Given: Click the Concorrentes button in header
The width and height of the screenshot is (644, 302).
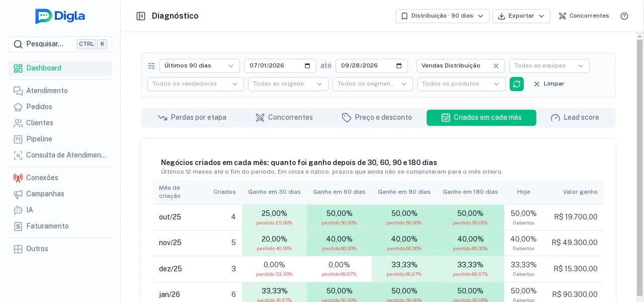Looking at the screenshot, I should [584, 16].
